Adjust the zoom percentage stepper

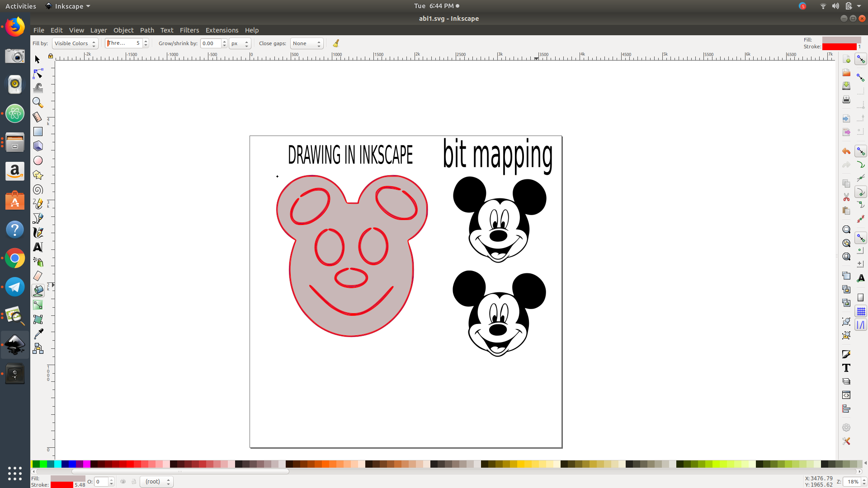(x=863, y=482)
